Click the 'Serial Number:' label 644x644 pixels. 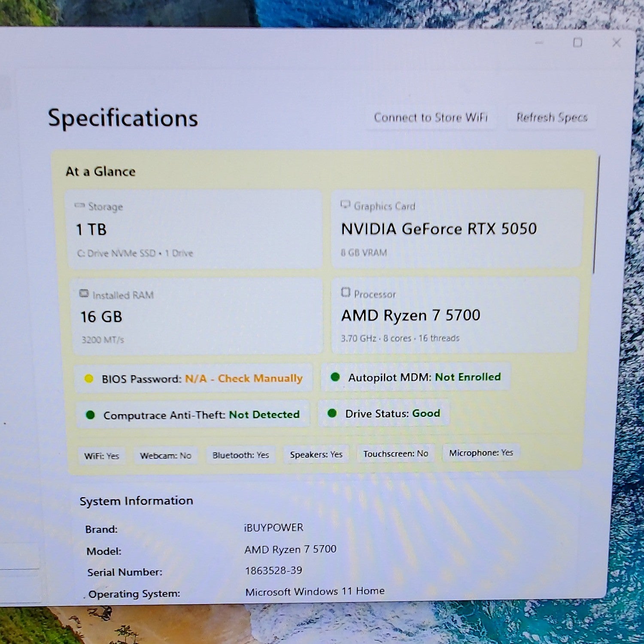[125, 572]
